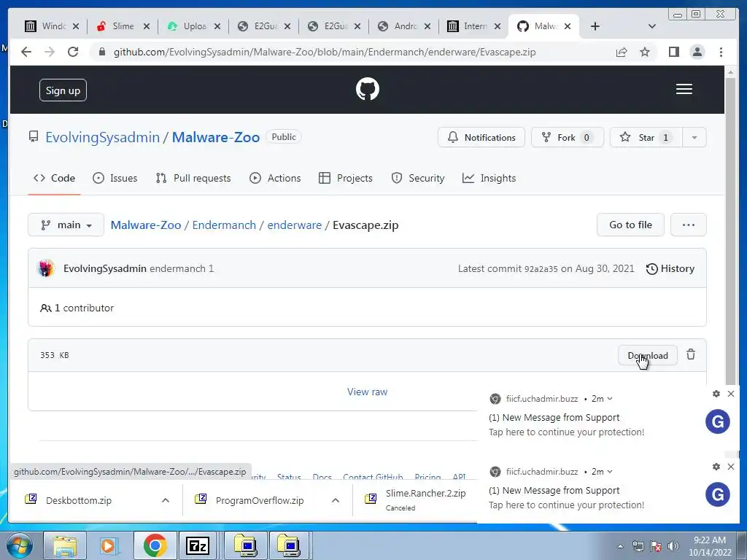This screenshot has width=747, height=560.
Task: Open the Projects repository tab
Action: click(346, 178)
